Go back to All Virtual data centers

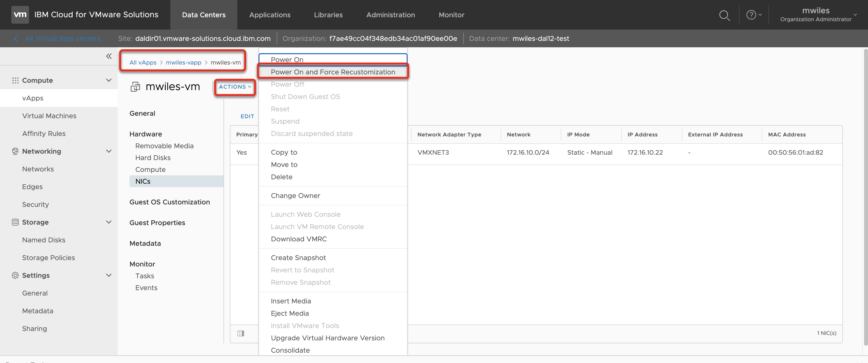pos(62,38)
